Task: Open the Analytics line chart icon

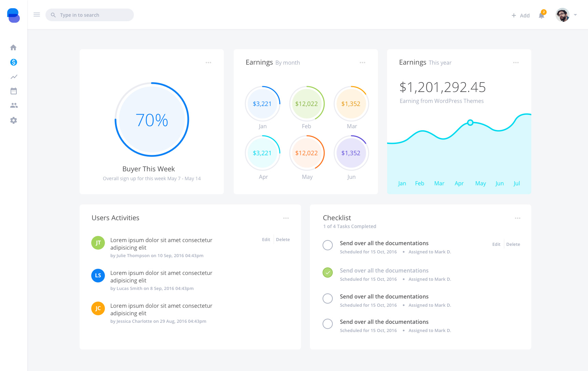Action: 14,77
